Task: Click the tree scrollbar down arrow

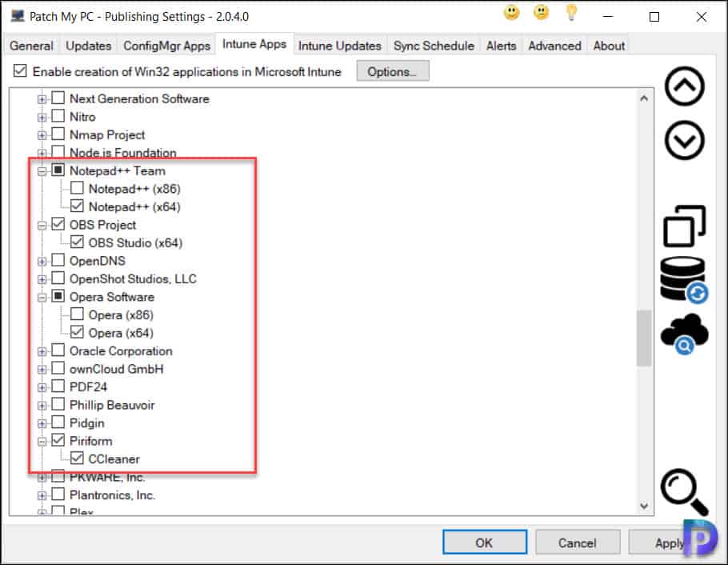Action: (x=644, y=506)
